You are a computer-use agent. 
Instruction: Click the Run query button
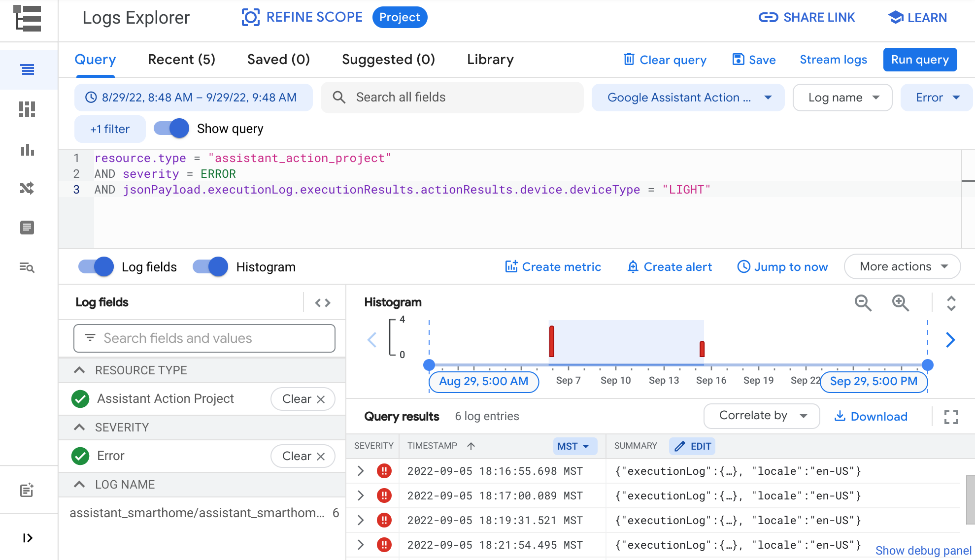pyautogui.click(x=921, y=60)
